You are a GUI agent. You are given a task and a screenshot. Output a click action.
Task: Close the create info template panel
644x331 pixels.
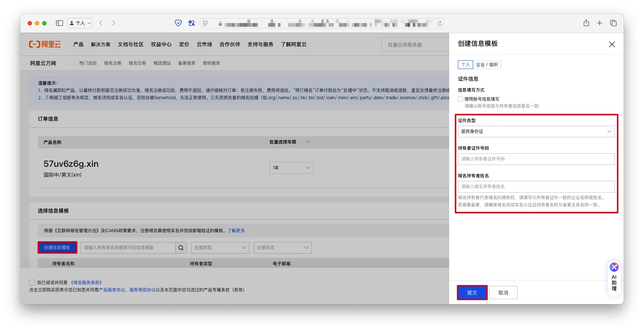point(612,44)
